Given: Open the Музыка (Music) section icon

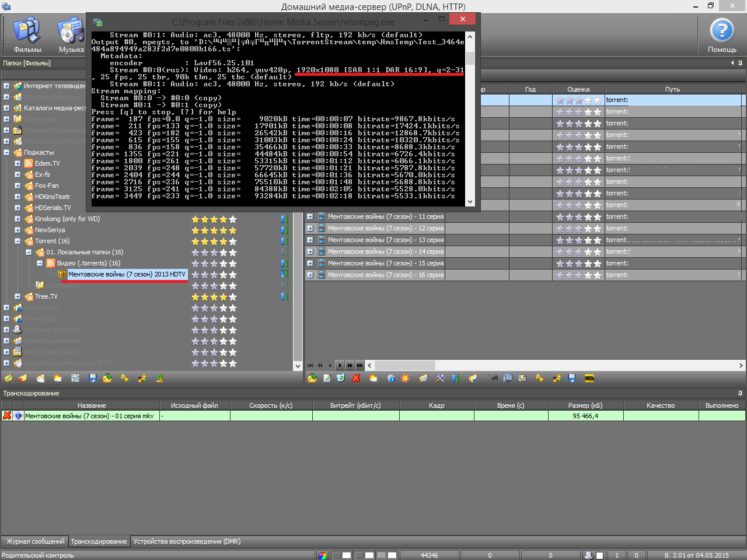Looking at the screenshot, I should [x=71, y=34].
